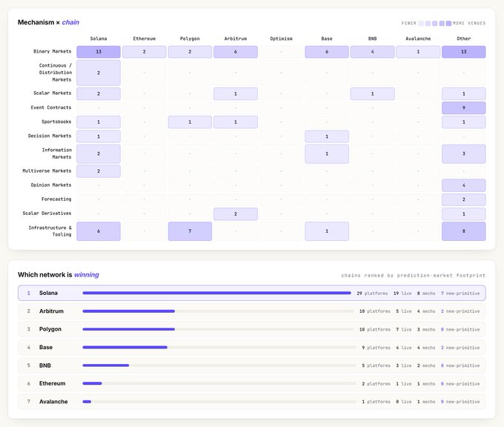Click the Base column header in heatmap
504x427 pixels.
[x=327, y=39]
